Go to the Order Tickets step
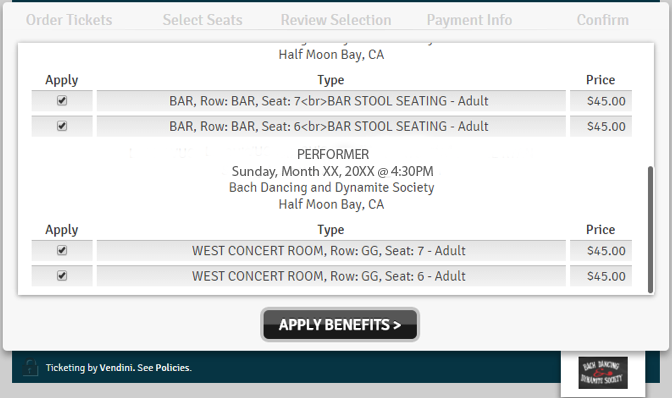 69,20
